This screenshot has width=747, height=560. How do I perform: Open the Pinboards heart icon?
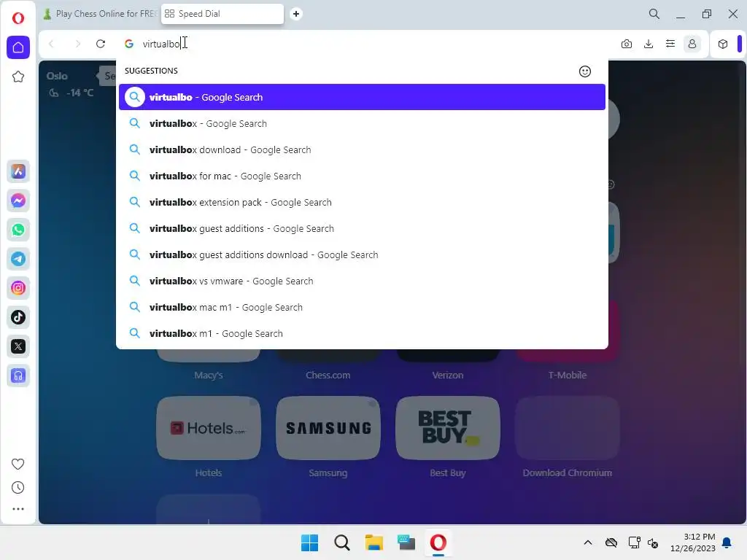18,464
